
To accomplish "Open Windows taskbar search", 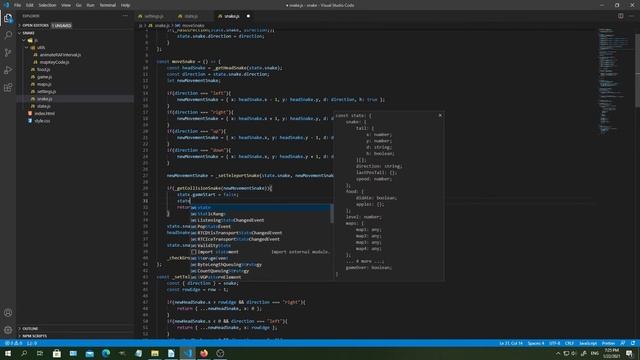I will (24, 353).
